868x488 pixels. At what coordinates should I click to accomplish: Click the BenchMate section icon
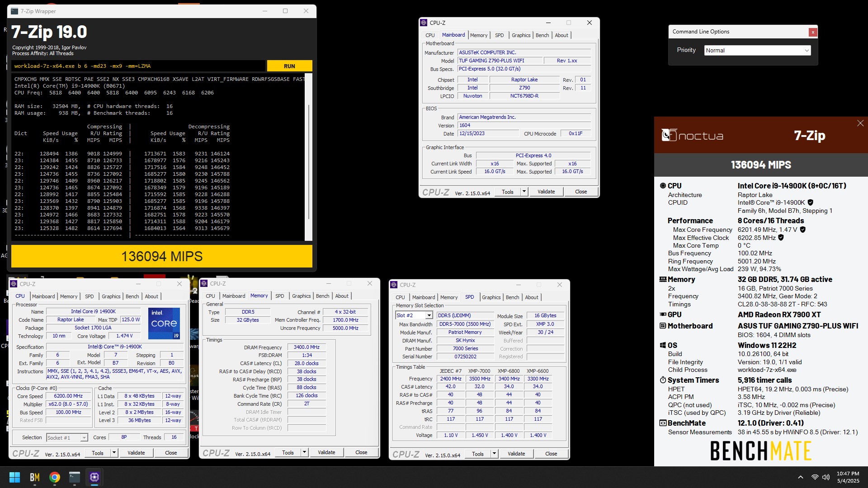[663, 423]
